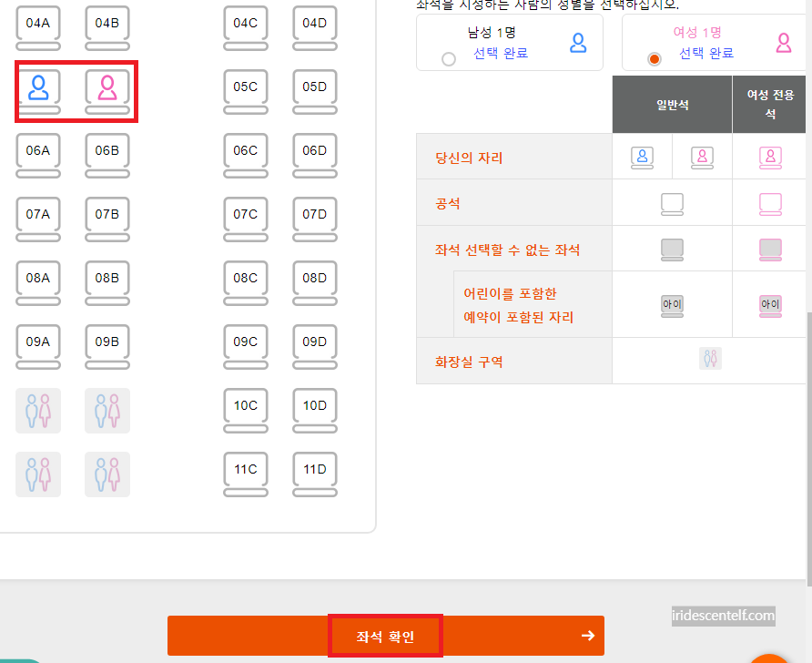
Task: Choose seat 06B on the seat map
Action: [x=107, y=156]
